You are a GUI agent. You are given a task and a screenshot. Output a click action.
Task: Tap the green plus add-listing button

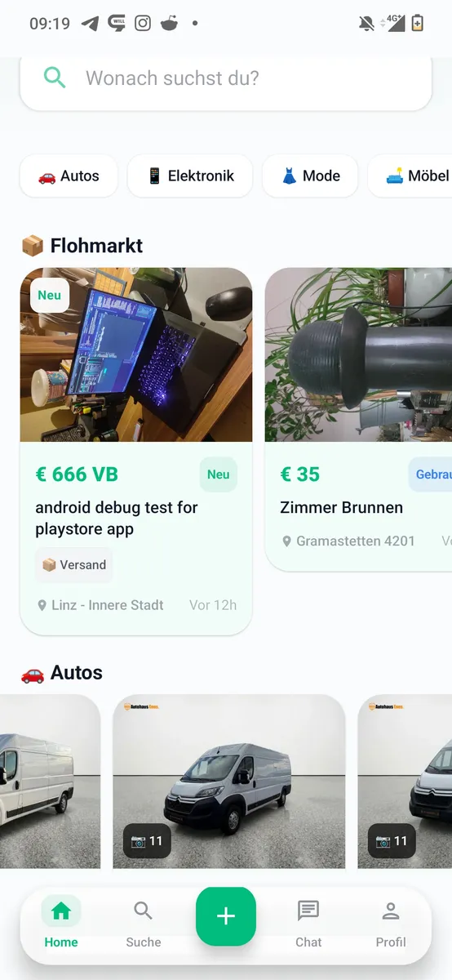point(226,916)
